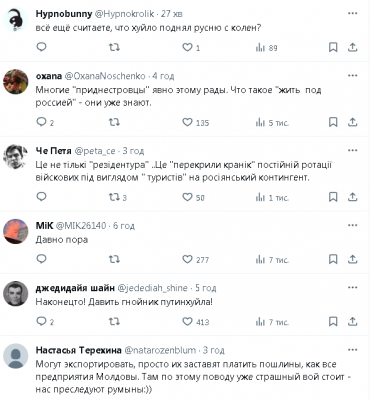This screenshot has width=375, height=400.
Task: Open more options for Hypnobunny's tweet
Action: tap(352, 14)
